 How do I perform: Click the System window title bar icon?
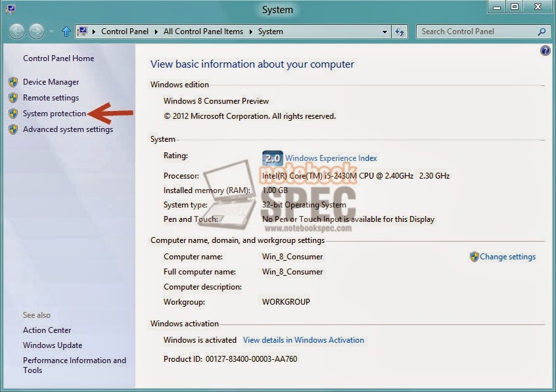tap(11, 8)
